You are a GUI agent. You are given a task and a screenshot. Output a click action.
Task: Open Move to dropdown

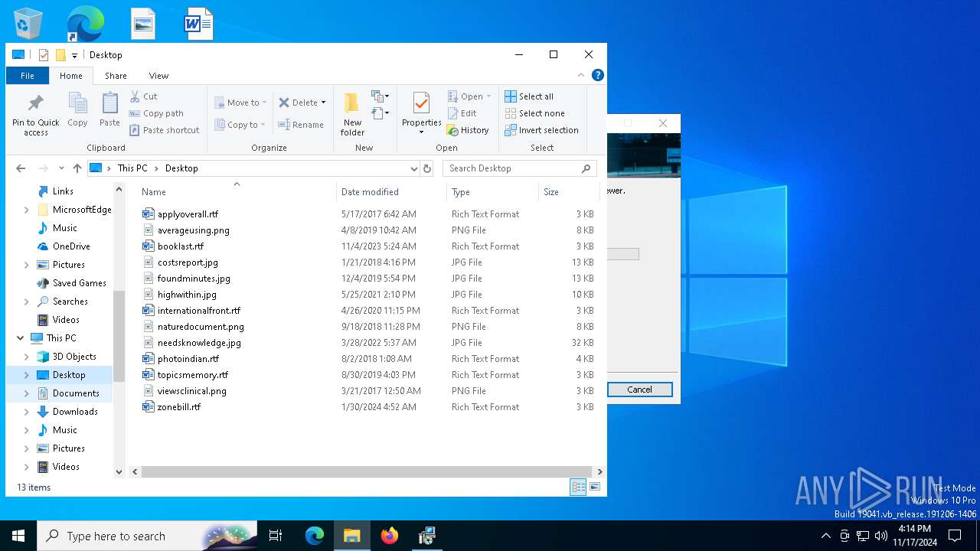pyautogui.click(x=240, y=103)
